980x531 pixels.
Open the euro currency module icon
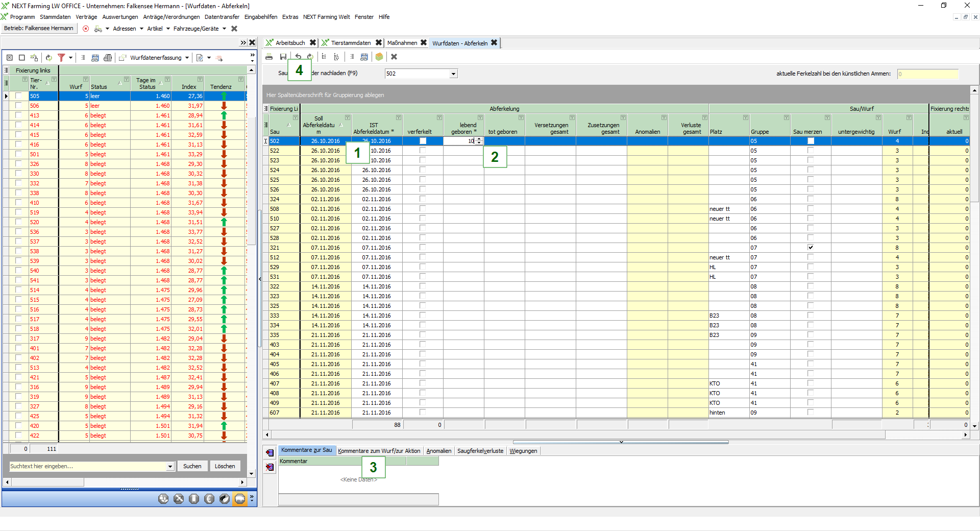pyautogui.click(x=209, y=499)
